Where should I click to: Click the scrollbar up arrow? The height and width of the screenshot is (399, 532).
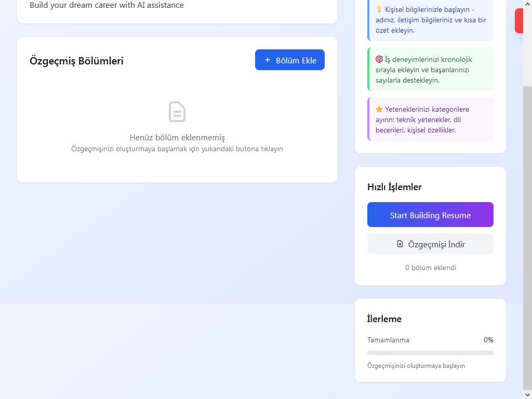(527, 3)
